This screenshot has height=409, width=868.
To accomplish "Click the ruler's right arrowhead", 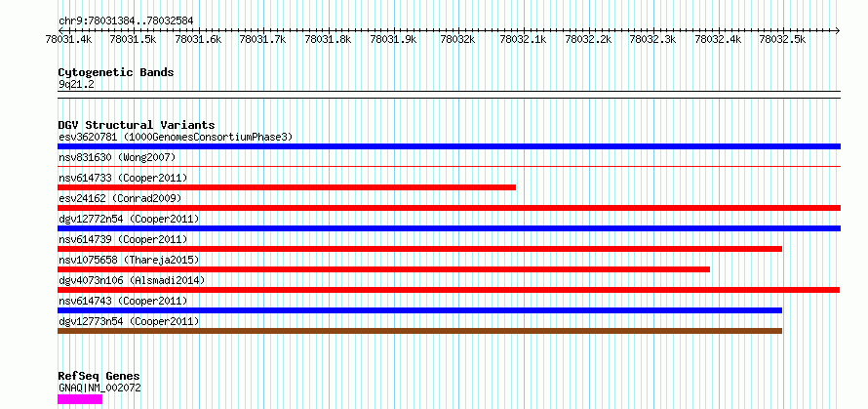I will click(838, 30).
